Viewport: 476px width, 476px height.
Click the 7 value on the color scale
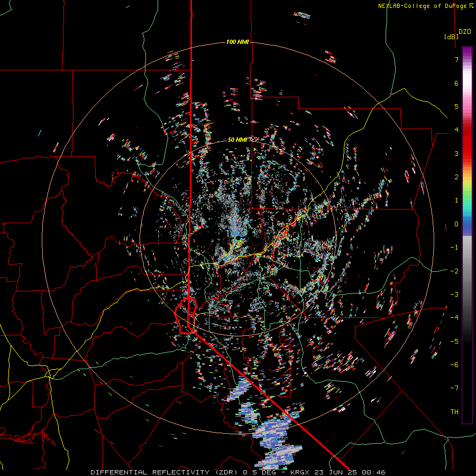(456, 59)
